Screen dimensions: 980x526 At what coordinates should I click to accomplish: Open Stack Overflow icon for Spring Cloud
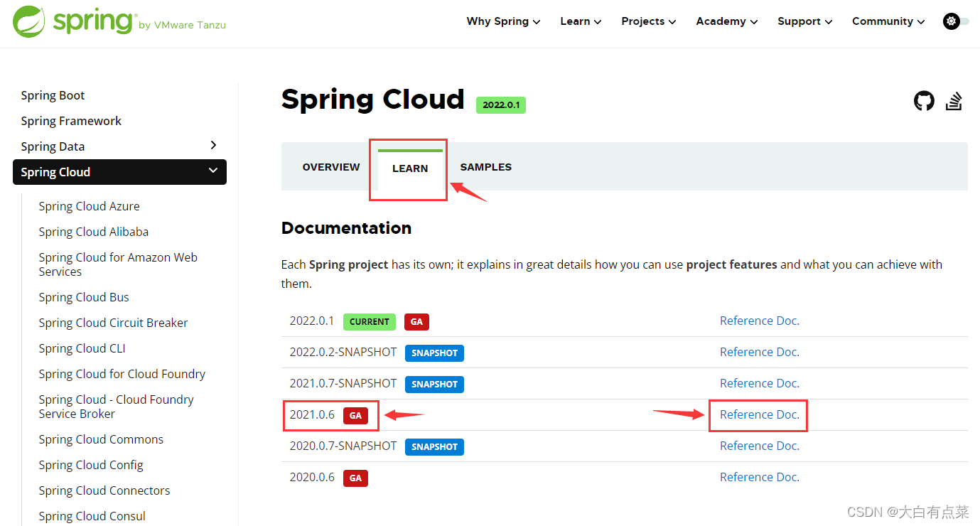coord(954,101)
